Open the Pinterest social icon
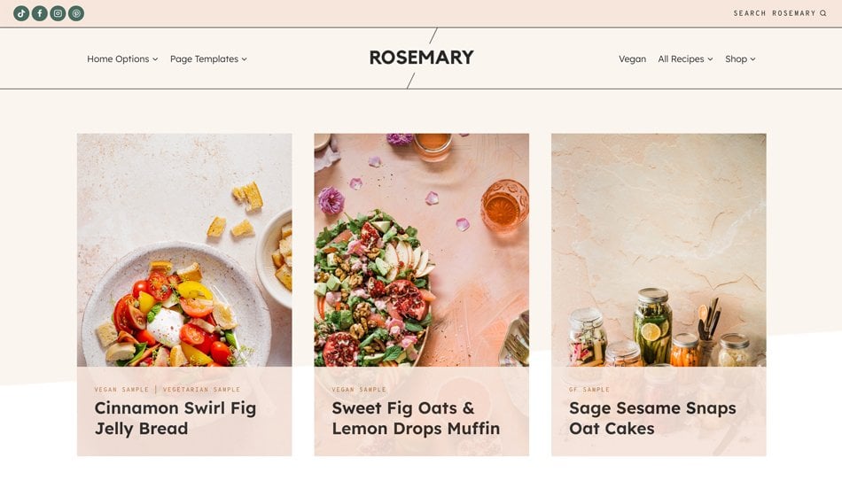The image size is (842, 504). click(76, 13)
